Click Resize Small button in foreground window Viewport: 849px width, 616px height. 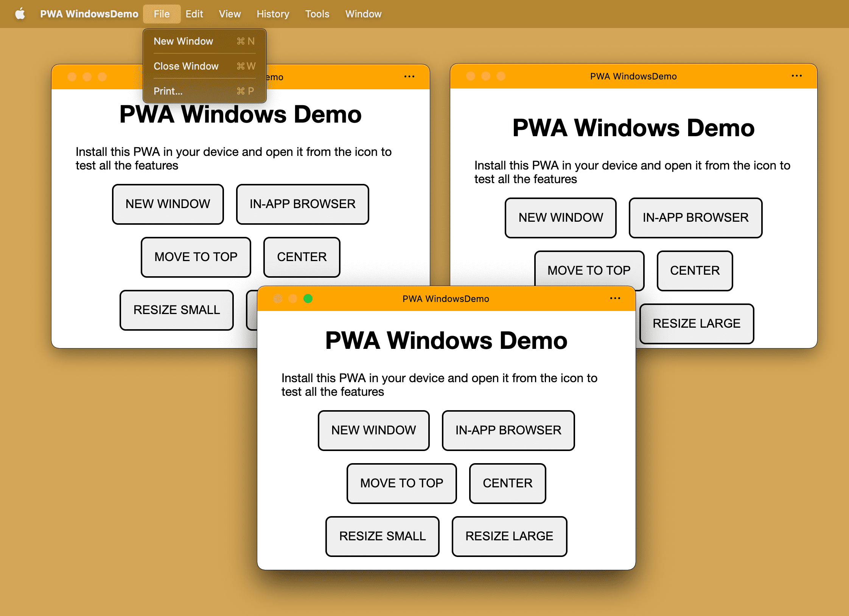[x=382, y=536]
